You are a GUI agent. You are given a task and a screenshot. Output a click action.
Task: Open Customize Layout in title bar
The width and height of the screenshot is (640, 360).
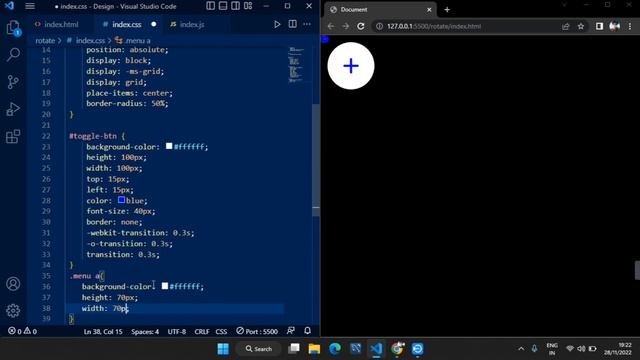pos(248,6)
